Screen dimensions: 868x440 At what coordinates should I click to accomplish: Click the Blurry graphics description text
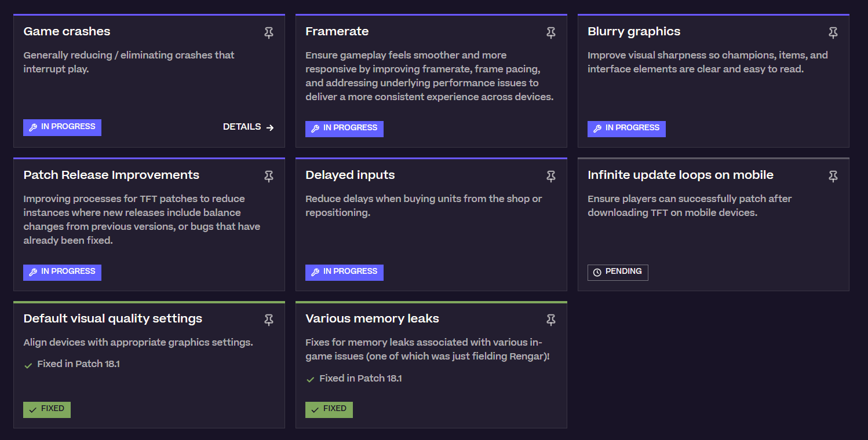point(707,62)
